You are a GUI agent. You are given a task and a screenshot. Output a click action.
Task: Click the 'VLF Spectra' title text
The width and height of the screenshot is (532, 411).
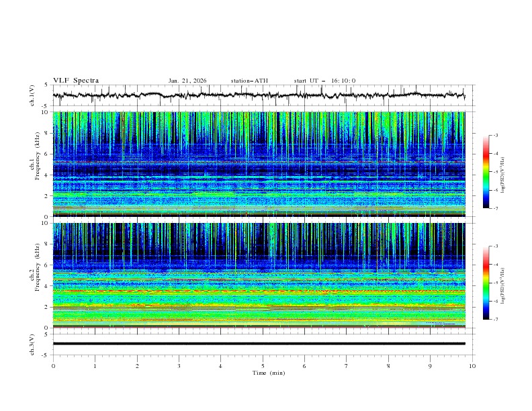76,81
